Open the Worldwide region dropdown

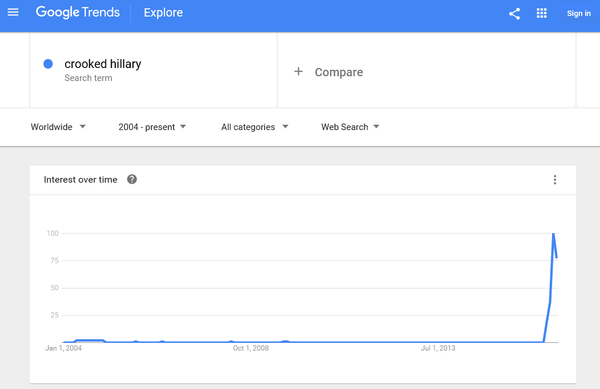pyautogui.click(x=58, y=127)
